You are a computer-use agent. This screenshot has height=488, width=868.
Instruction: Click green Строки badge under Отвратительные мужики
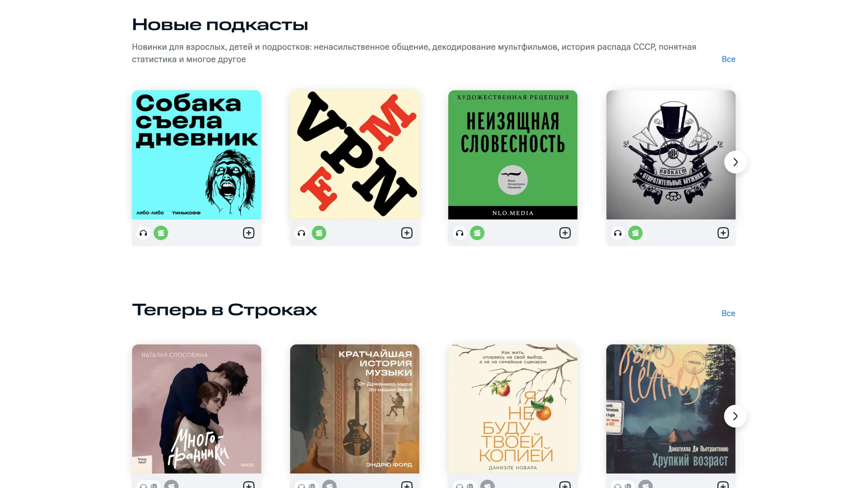(635, 233)
